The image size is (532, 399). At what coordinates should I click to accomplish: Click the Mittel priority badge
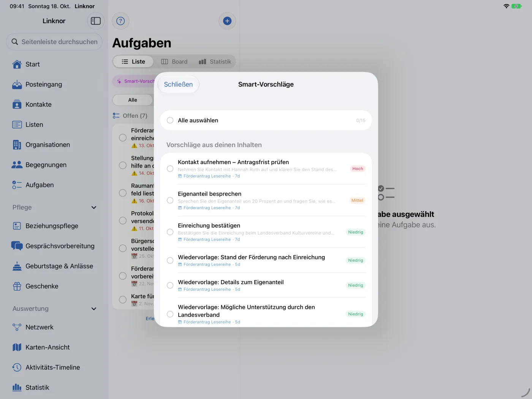click(x=357, y=200)
